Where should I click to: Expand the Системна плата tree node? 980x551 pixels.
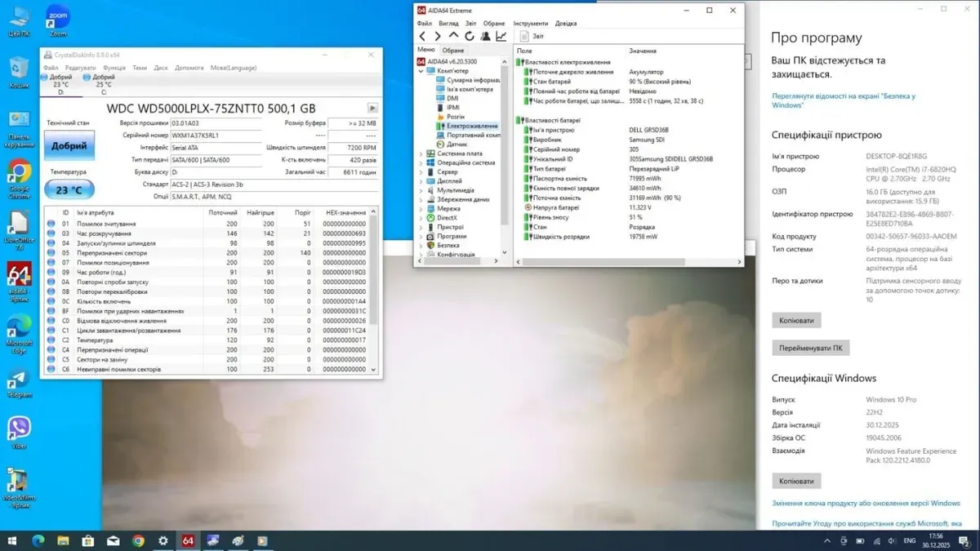tap(421, 153)
